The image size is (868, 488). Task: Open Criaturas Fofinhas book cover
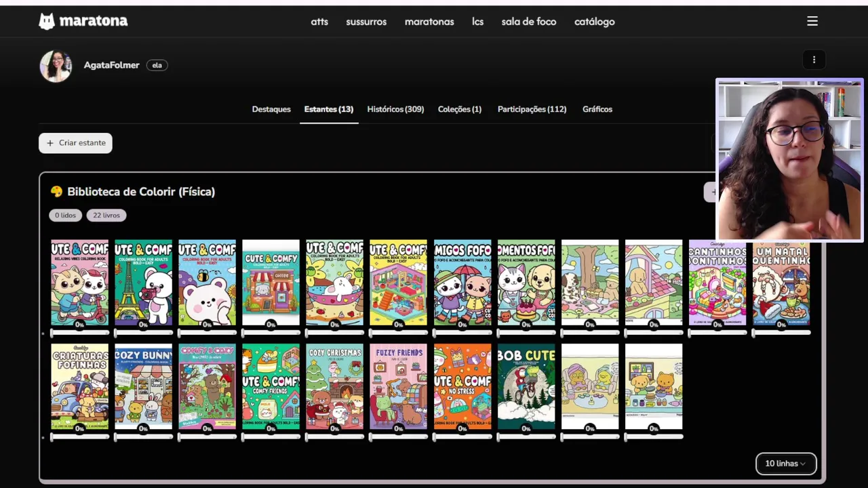coord(79,386)
